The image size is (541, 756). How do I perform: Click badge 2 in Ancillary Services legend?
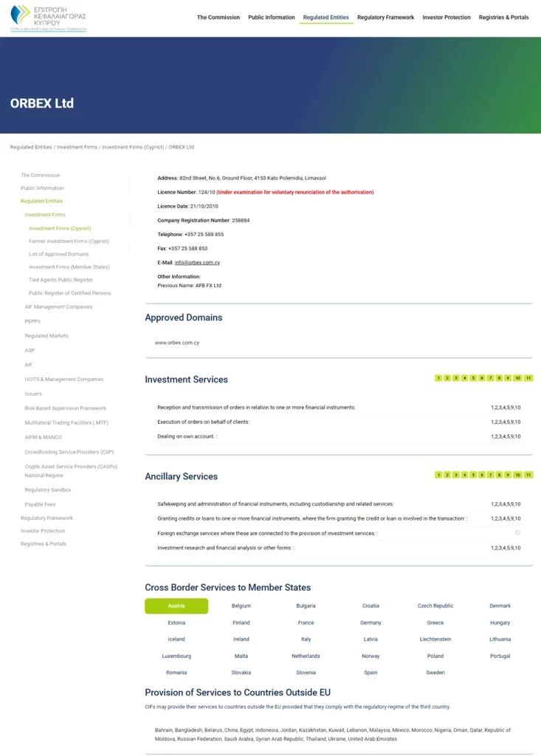click(447, 475)
